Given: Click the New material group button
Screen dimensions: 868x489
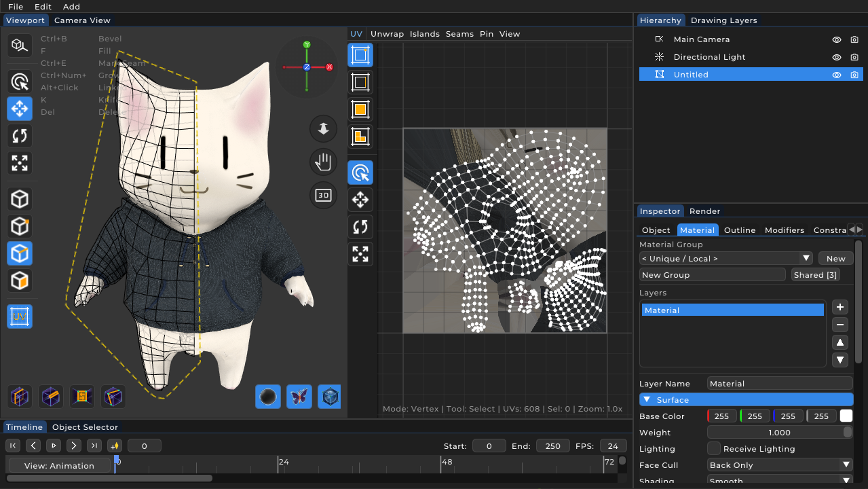Looking at the screenshot, I should tap(835, 258).
